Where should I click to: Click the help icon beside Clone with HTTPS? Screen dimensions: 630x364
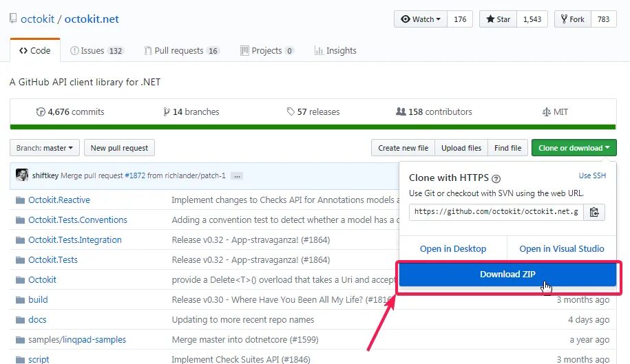point(496,179)
